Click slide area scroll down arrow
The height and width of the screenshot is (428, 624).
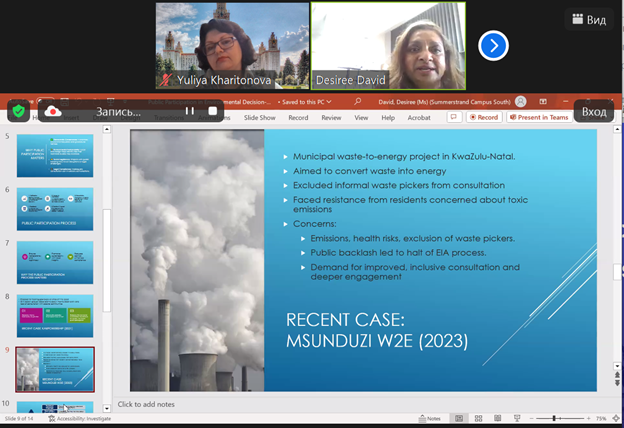click(617, 366)
